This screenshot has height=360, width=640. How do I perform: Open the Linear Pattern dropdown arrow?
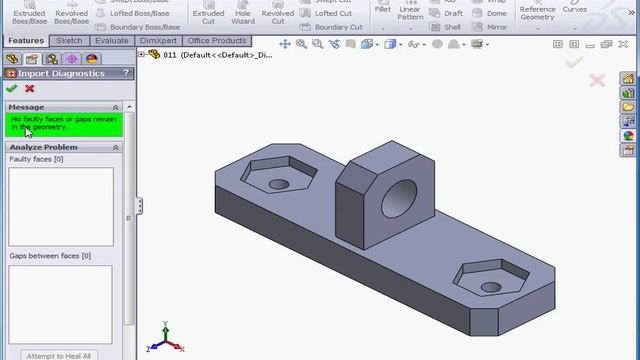[x=410, y=29]
